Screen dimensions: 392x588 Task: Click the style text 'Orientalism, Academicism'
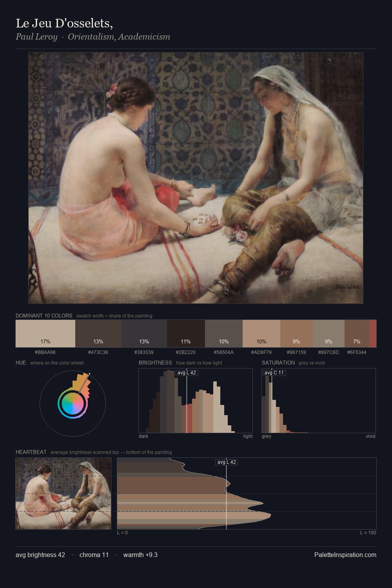pyautogui.click(x=119, y=37)
